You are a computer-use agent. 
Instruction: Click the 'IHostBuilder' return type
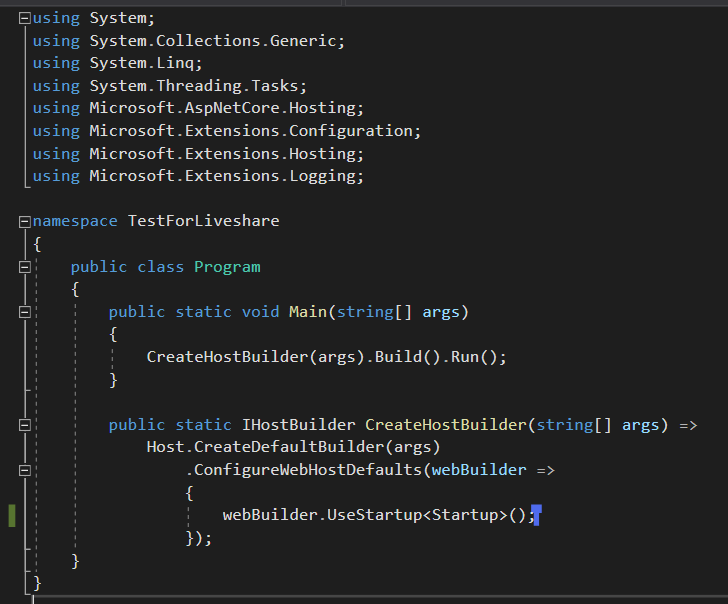[x=299, y=425]
